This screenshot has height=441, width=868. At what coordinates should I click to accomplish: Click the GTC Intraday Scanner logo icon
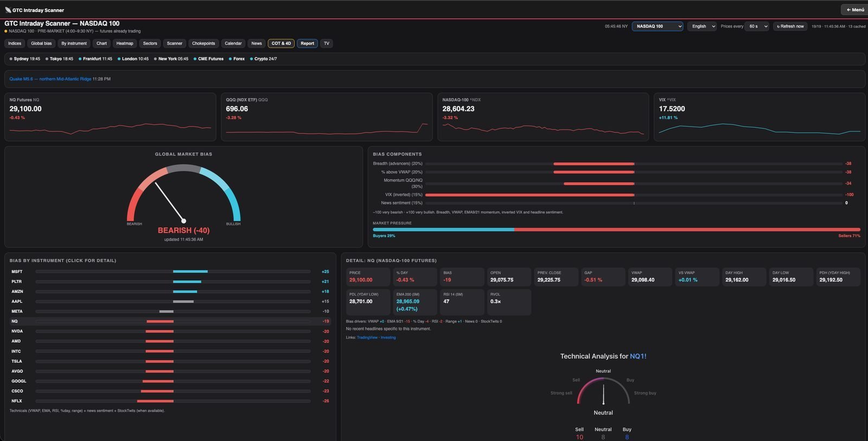(x=8, y=10)
